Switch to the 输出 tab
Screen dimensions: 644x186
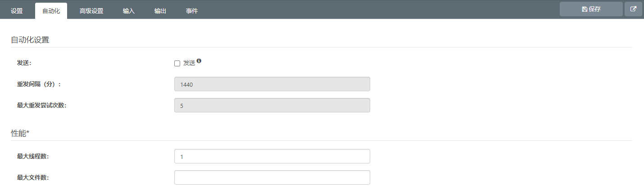tap(160, 11)
